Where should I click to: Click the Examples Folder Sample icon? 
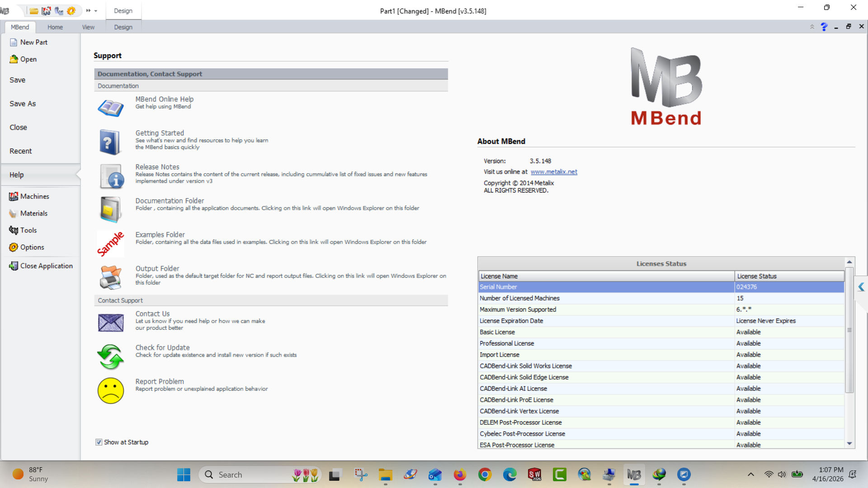tap(110, 244)
